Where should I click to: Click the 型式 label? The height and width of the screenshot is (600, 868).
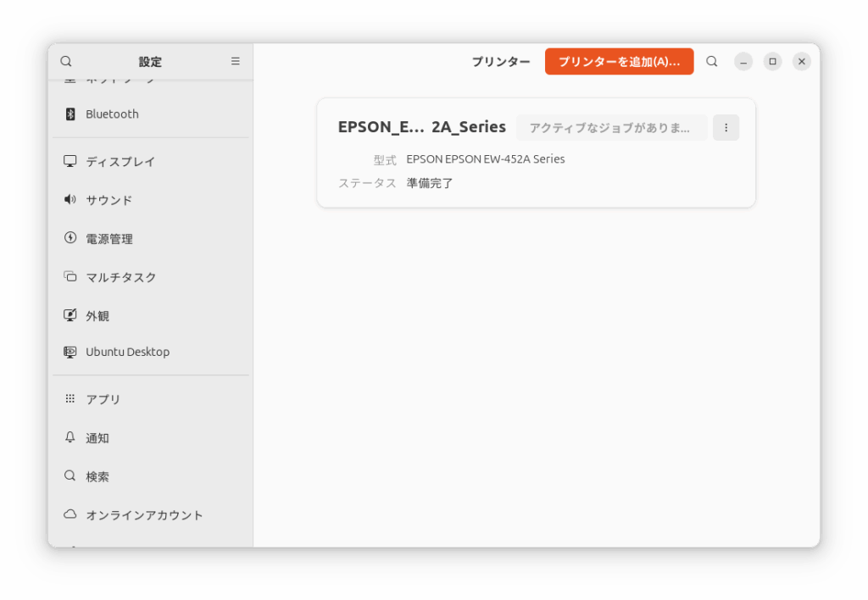[385, 160]
